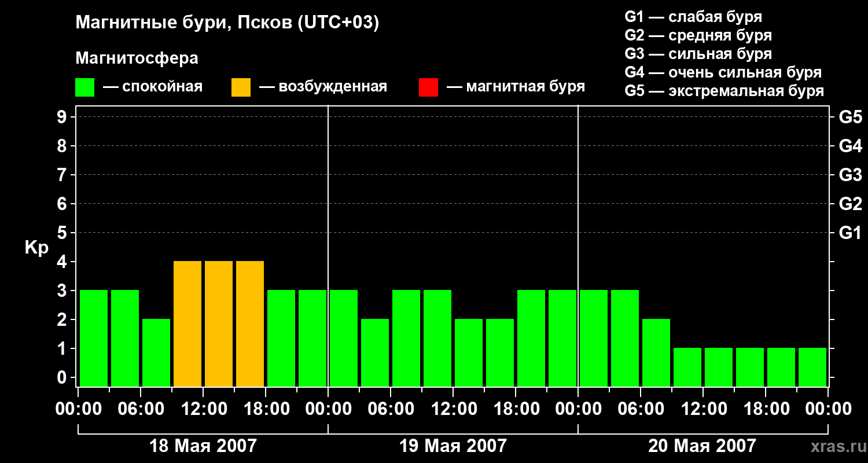
Task: Click the last green bar on 20 May
Action: click(812, 367)
